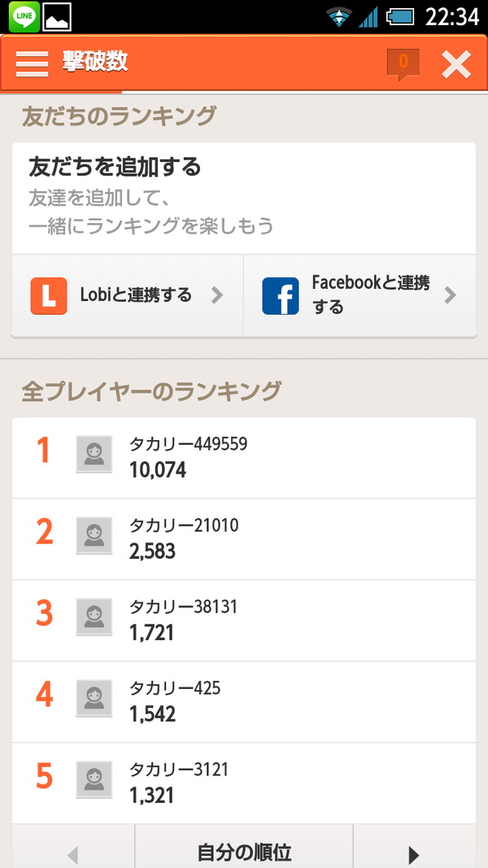Tap the blue Facebook logo icon
Viewport: 488px width, 868px height.
(281, 295)
